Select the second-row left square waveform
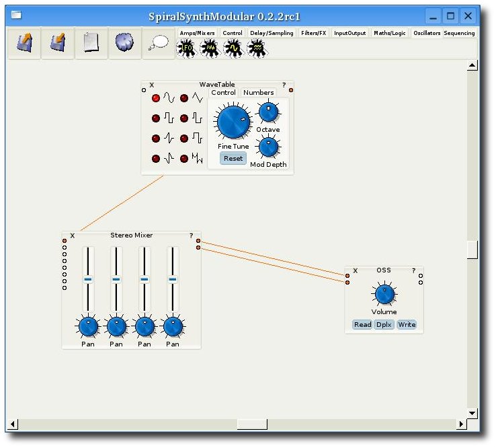 point(156,118)
